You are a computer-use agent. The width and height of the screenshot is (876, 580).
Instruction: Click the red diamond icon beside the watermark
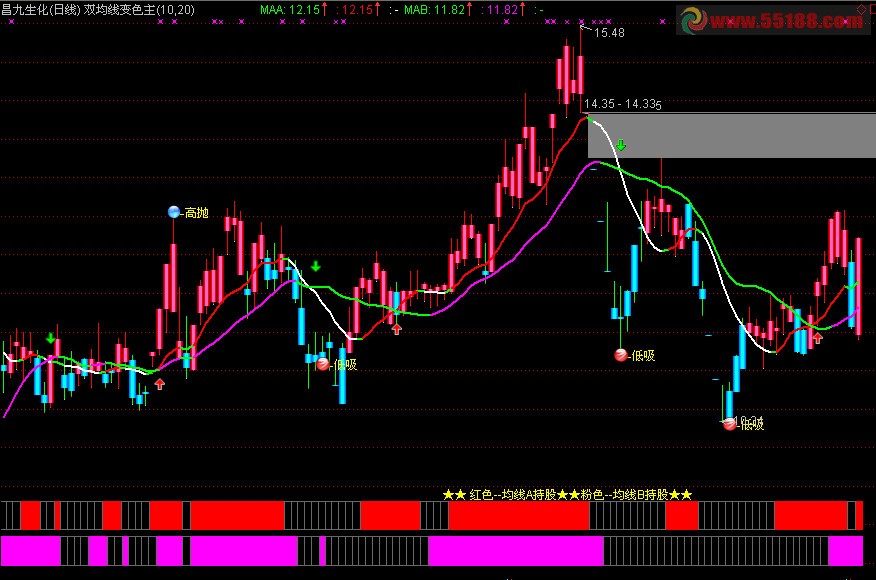point(861,9)
